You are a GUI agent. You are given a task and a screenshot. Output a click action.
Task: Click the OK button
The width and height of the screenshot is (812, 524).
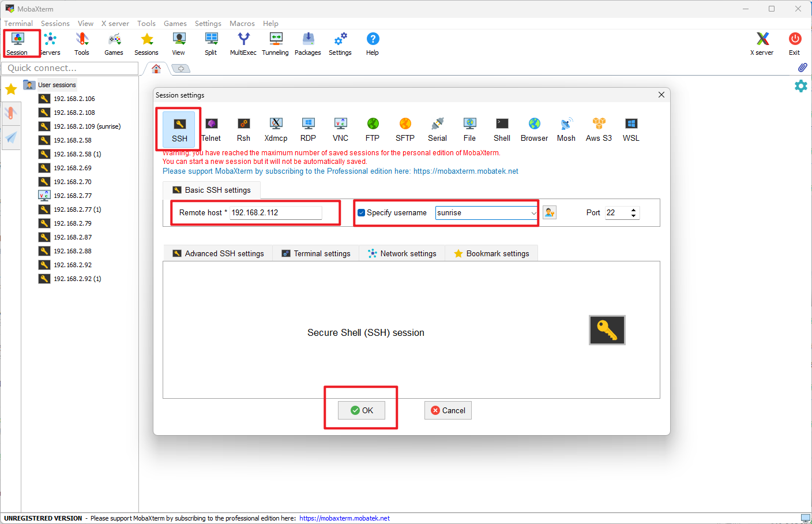[362, 410]
